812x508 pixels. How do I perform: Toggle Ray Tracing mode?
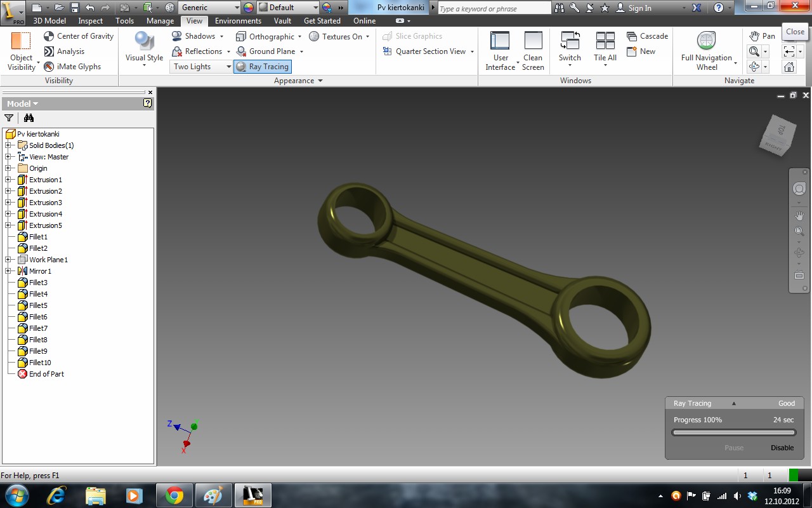tap(263, 67)
